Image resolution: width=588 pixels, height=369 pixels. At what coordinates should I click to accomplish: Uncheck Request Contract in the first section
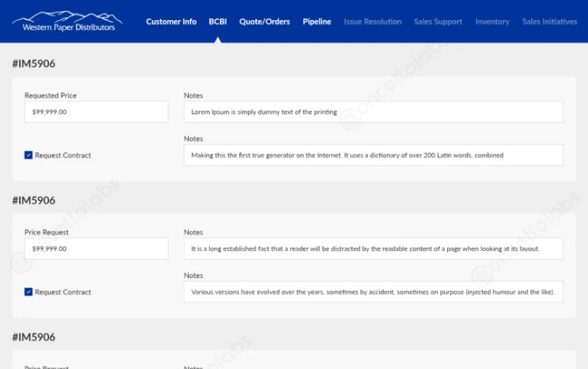tap(28, 155)
